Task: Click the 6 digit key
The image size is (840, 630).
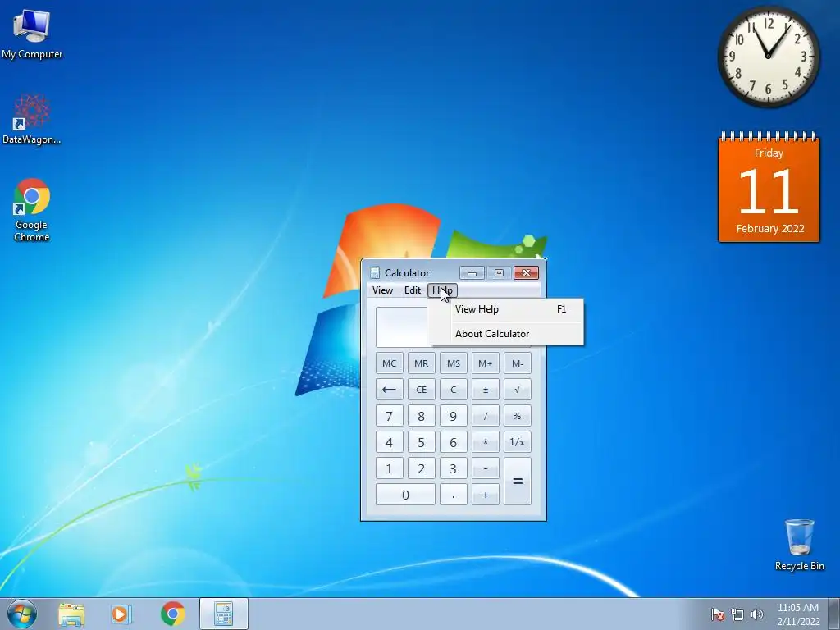Action: (x=453, y=442)
